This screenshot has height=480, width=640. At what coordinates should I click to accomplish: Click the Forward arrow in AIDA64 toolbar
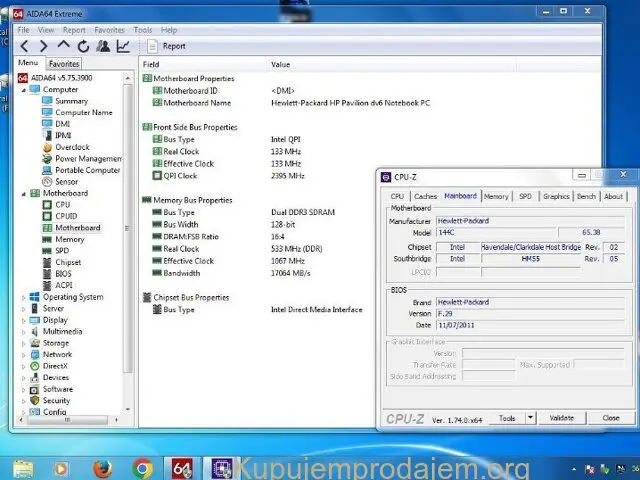click(x=42, y=46)
